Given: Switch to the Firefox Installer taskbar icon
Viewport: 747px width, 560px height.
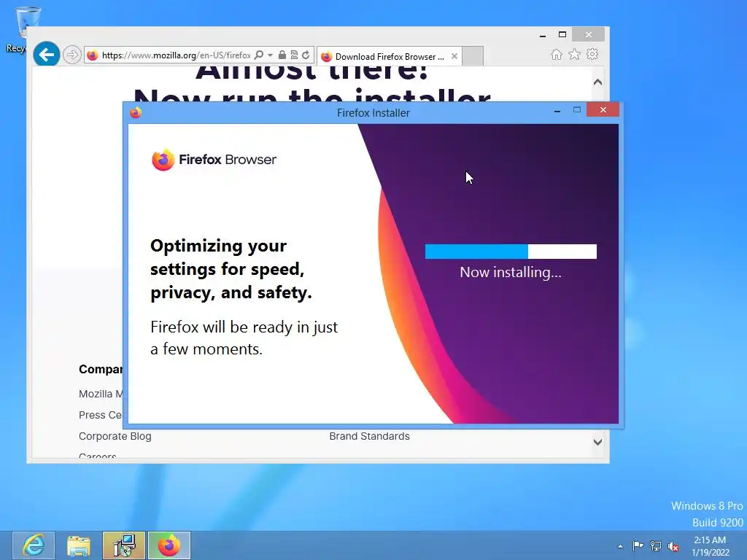Looking at the screenshot, I should coord(169,545).
